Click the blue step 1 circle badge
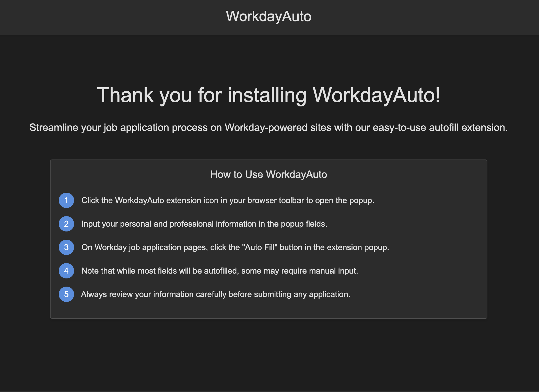539x392 pixels. coord(66,200)
